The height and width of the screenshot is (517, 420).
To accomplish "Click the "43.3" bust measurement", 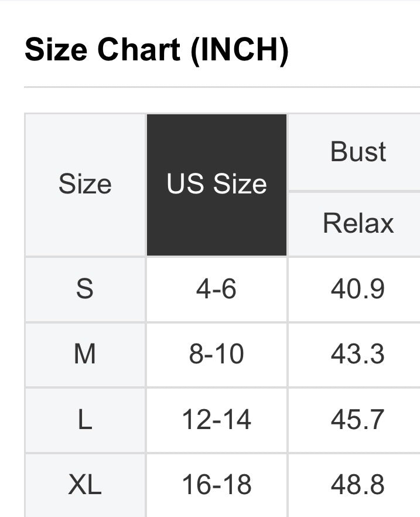I will tap(358, 355).
